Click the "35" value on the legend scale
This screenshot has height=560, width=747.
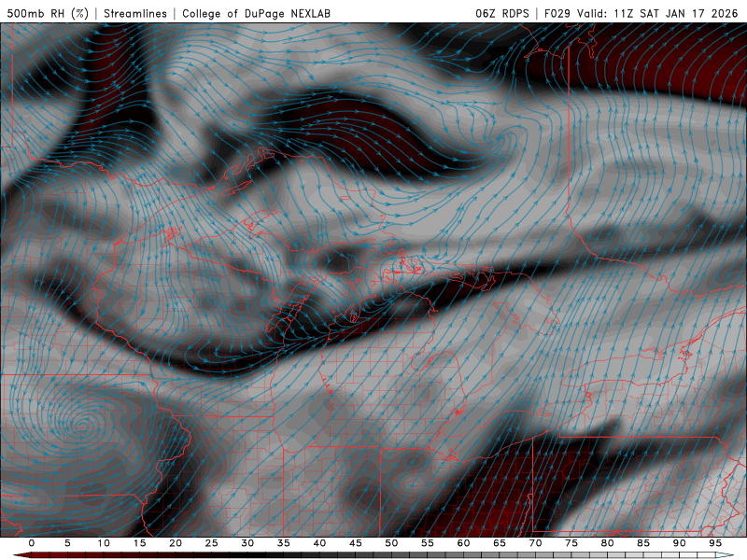[284, 543]
